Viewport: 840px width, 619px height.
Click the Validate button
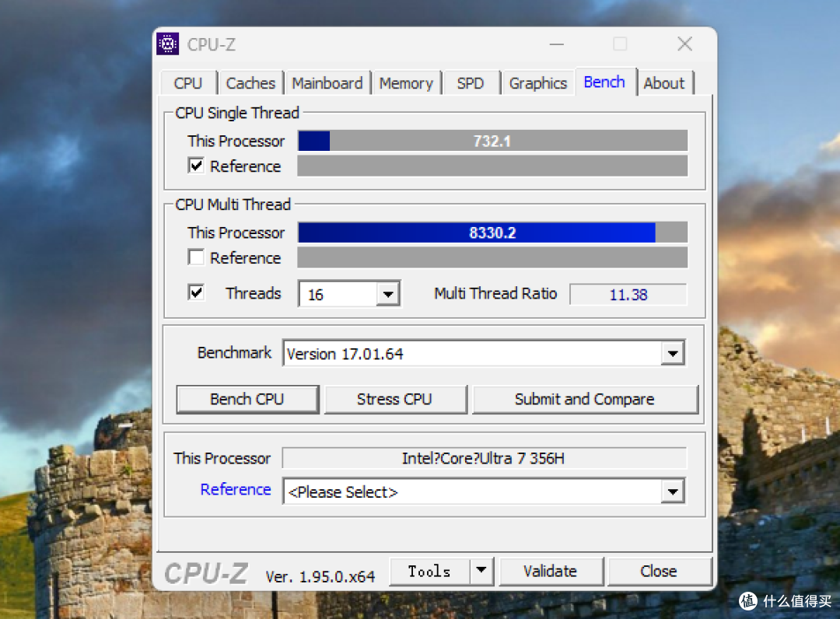(551, 571)
